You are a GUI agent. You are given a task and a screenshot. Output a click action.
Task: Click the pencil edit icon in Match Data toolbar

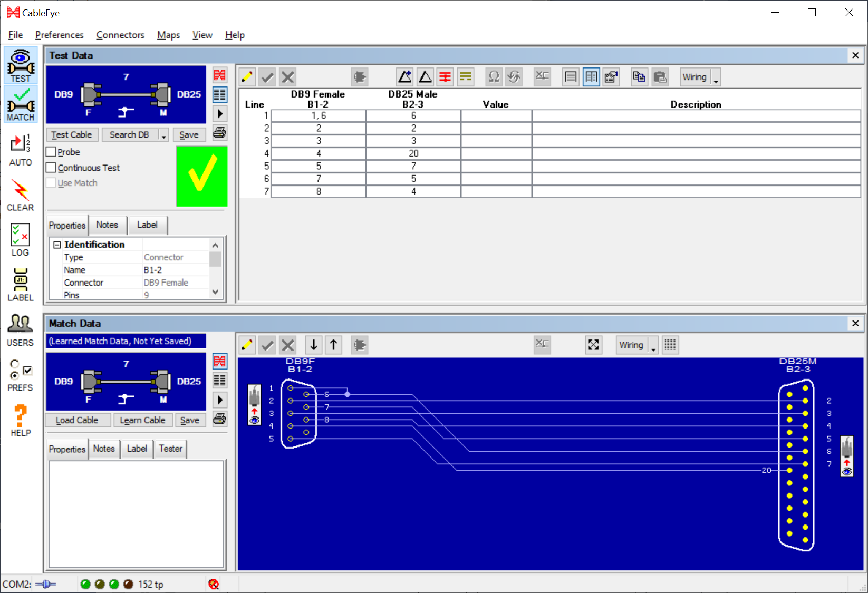247,345
